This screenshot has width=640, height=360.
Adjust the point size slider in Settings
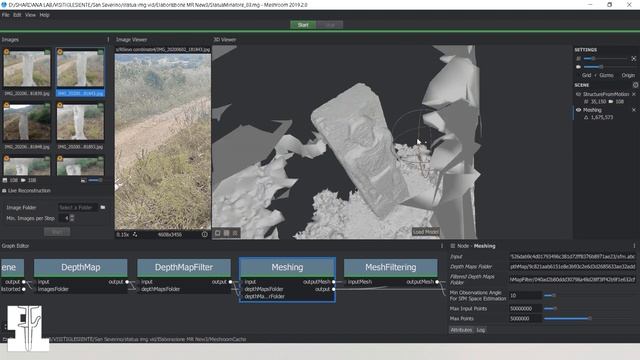tap(606, 59)
